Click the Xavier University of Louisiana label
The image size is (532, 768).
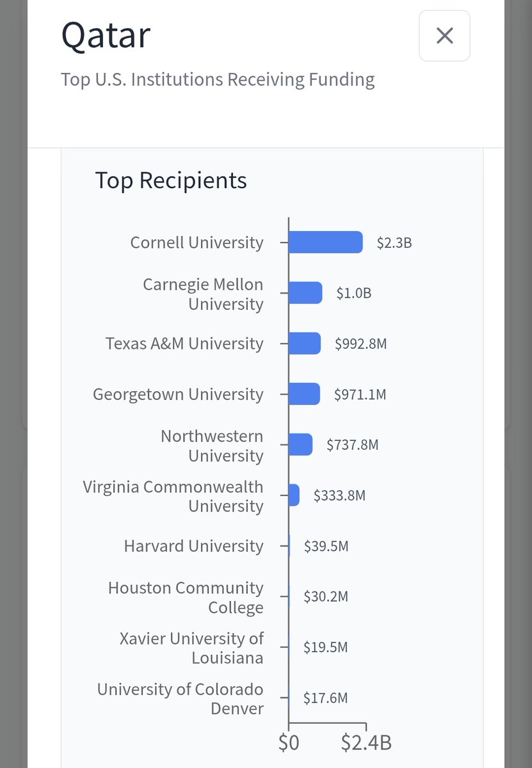point(191,648)
